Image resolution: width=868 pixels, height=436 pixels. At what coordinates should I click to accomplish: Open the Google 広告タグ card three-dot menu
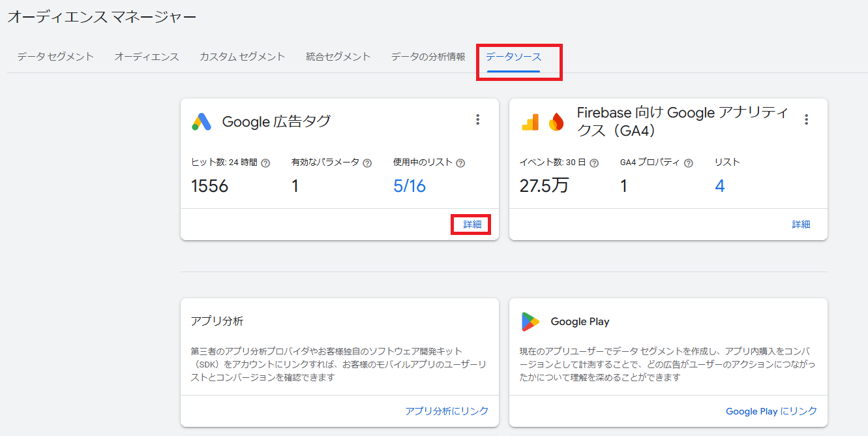pyautogui.click(x=478, y=119)
